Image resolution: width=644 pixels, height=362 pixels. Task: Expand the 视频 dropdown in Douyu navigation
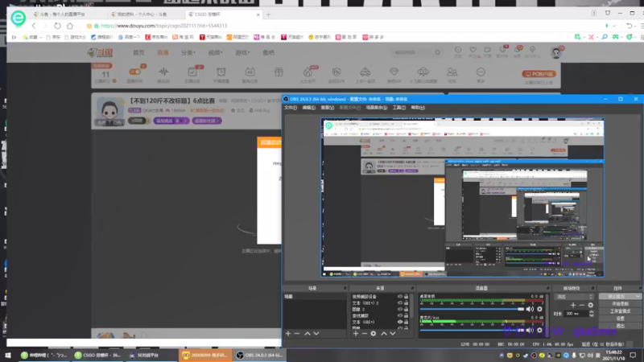(x=215, y=52)
